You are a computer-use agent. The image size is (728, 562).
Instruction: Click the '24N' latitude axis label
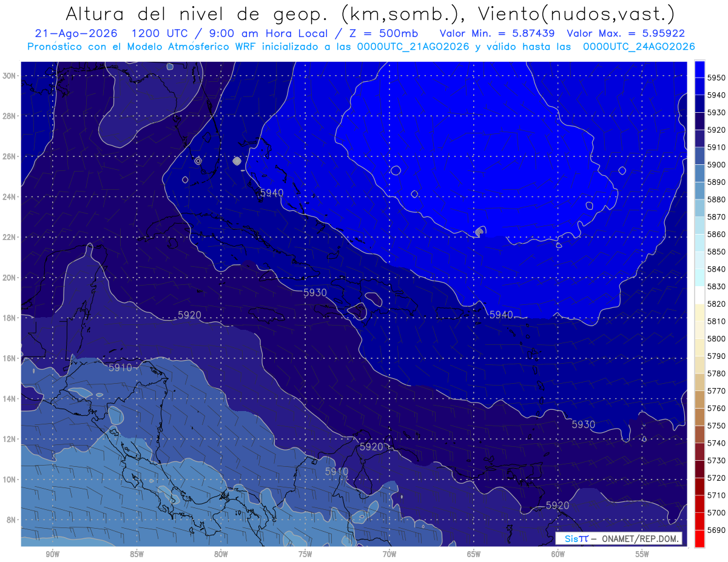click(x=10, y=197)
